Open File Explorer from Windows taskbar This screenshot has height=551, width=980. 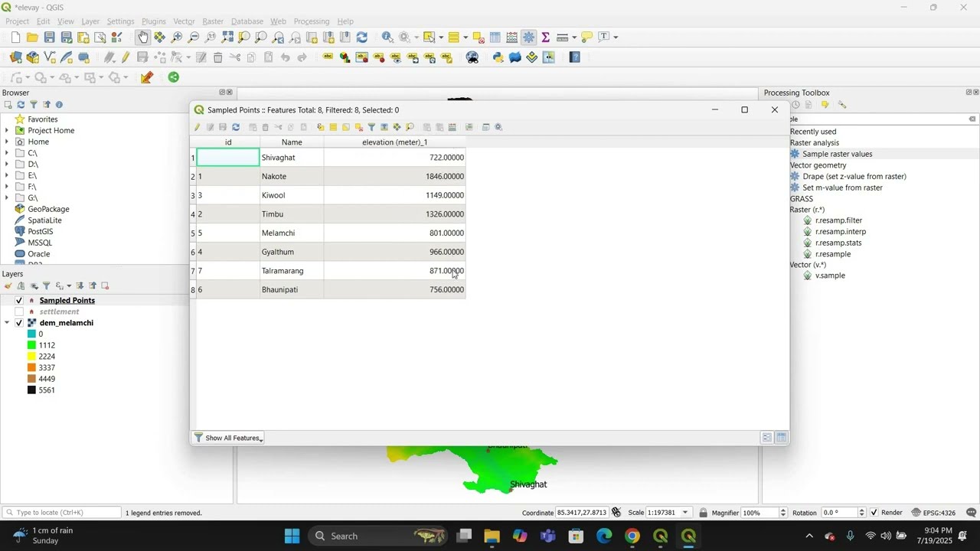[492, 536]
